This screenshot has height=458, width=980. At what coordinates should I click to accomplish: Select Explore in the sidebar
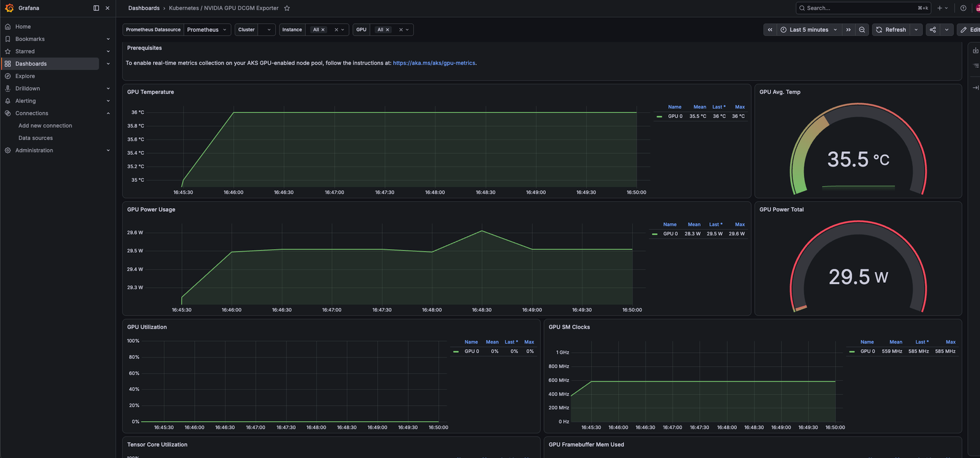(x=25, y=76)
